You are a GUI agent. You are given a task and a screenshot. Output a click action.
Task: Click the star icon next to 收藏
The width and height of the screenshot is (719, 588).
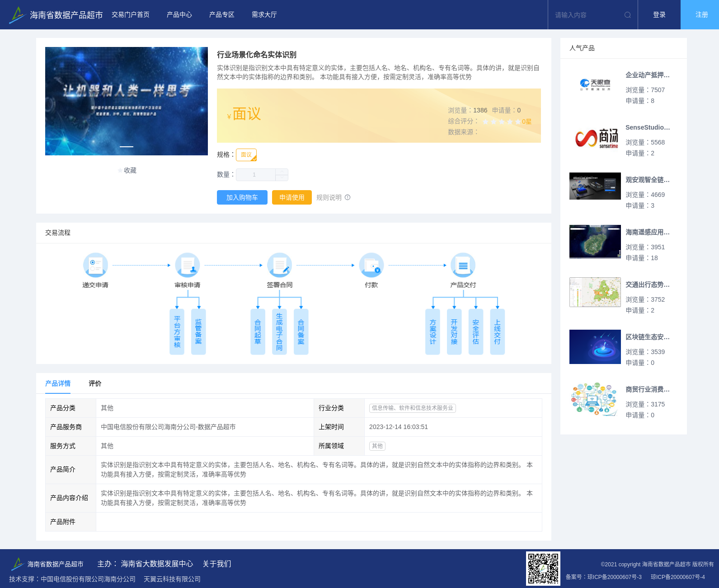point(120,170)
